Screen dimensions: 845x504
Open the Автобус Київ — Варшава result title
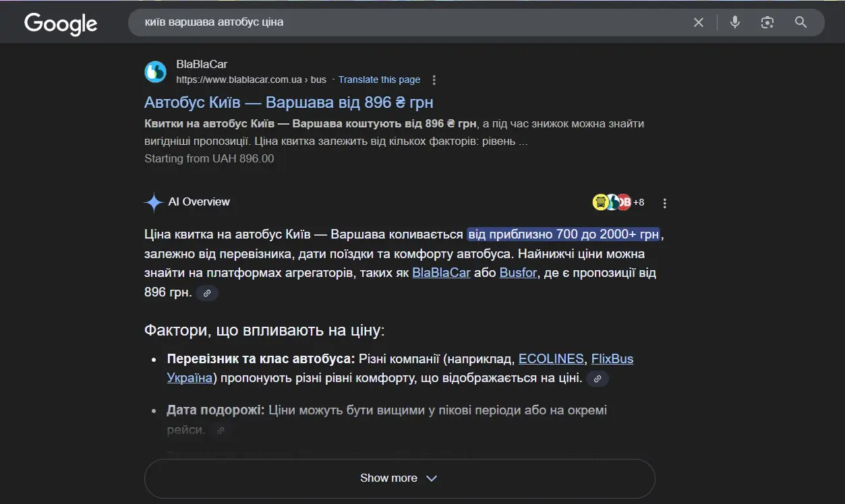[289, 102]
